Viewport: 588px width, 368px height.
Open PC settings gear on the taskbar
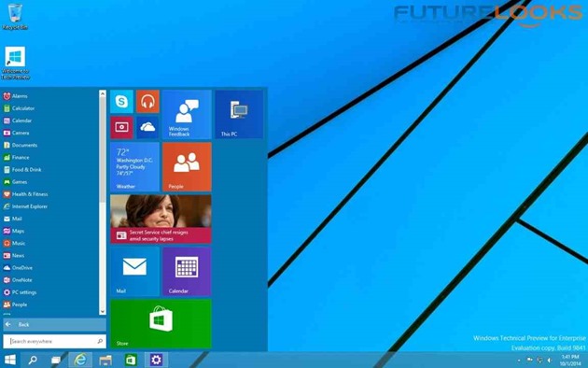pyautogui.click(x=156, y=361)
